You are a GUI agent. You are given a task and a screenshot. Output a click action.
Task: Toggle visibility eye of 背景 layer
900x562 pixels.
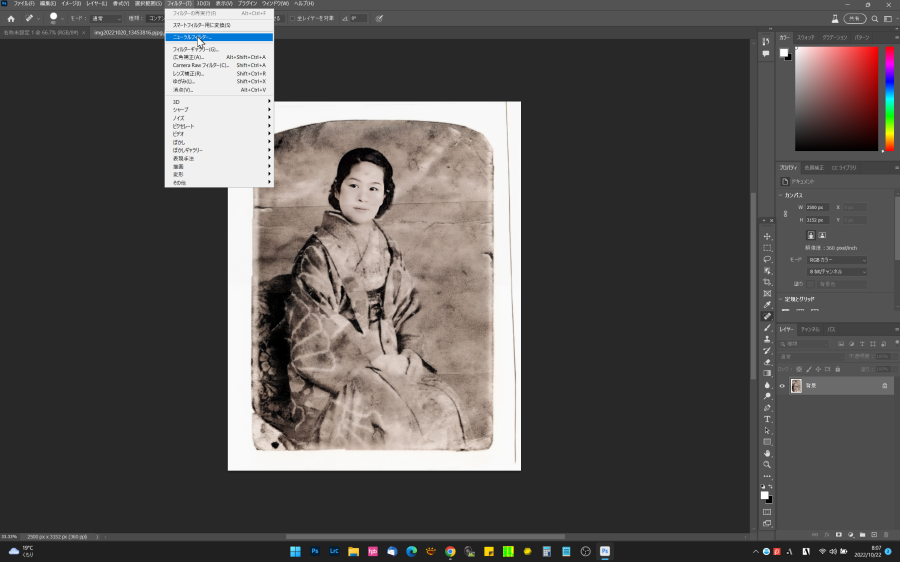[782, 386]
